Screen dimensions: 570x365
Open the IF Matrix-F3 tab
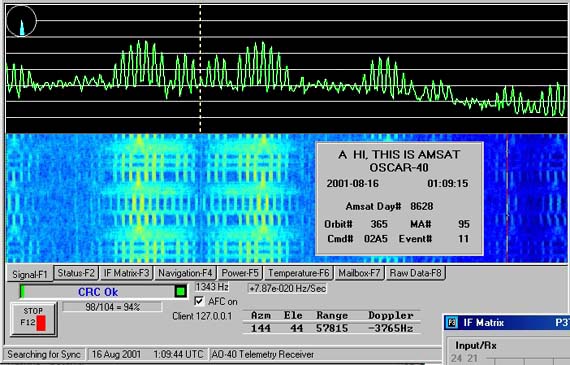pos(127,273)
